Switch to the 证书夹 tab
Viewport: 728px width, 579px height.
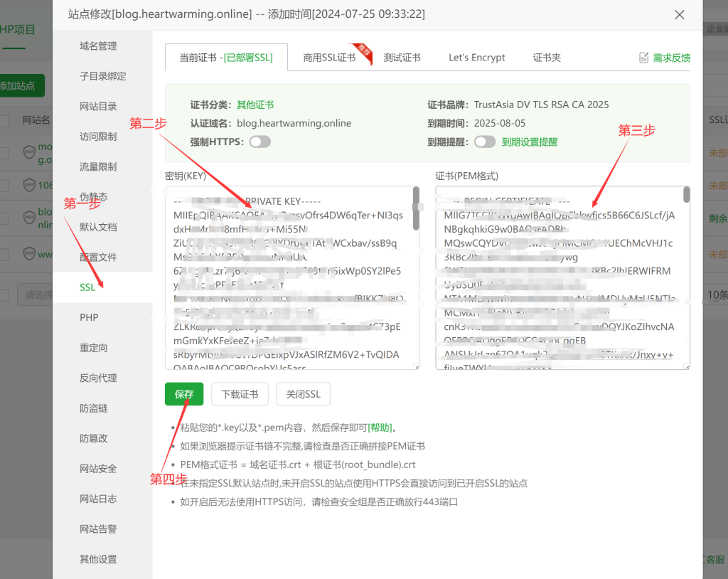pyautogui.click(x=547, y=58)
